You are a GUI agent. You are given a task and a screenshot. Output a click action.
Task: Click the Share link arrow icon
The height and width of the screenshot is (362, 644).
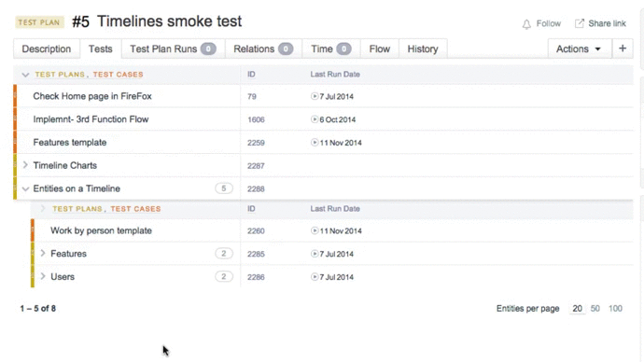(579, 23)
